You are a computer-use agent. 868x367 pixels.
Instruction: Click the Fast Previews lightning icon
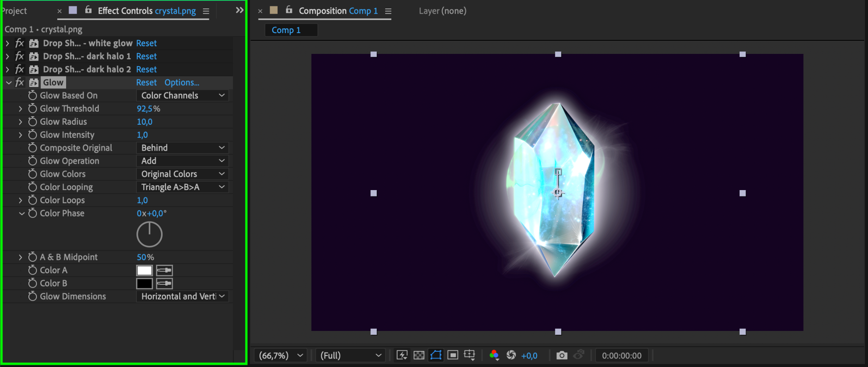(x=402, y=355)
